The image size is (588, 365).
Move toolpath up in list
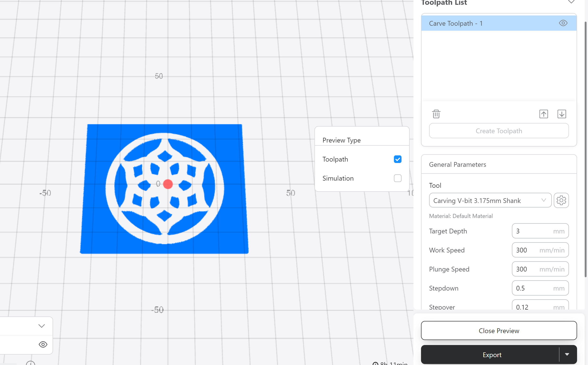pos(544,114)
